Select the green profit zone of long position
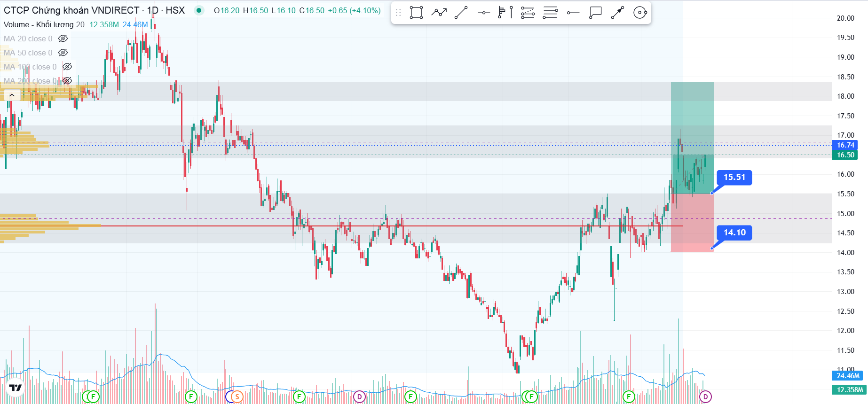The height and width of the screenshot is (404, 868). tap(692, 137)
